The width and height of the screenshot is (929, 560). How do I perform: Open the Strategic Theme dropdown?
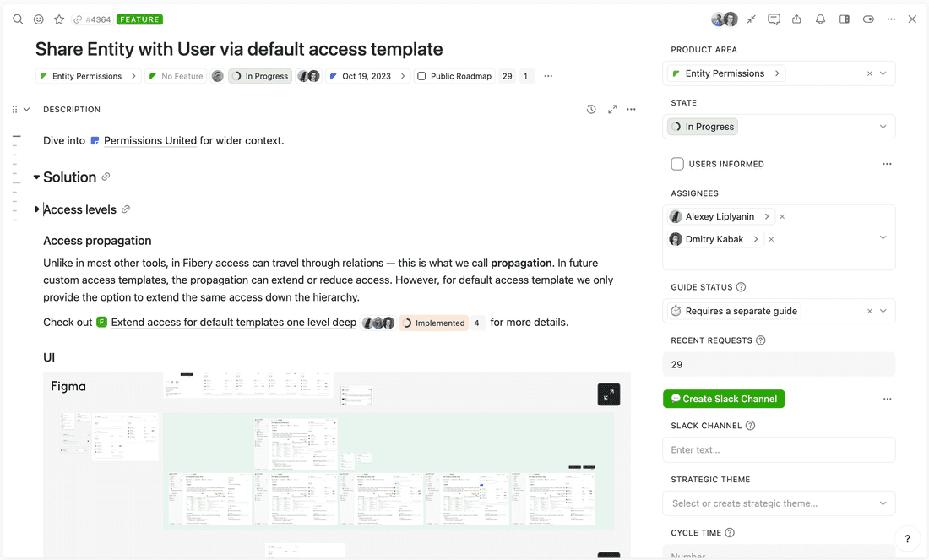779,503
